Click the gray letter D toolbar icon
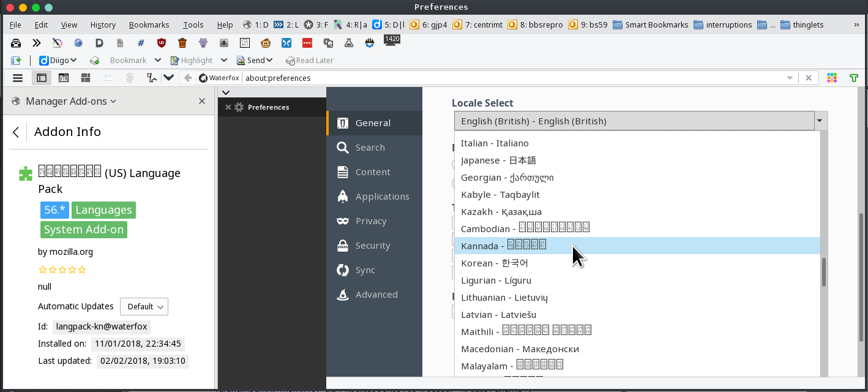 coord(99,43)
